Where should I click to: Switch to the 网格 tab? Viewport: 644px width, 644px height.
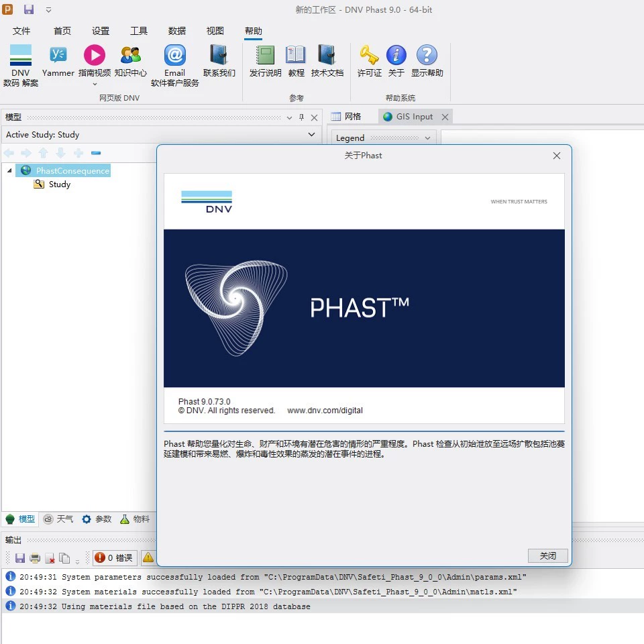point(346,117)
